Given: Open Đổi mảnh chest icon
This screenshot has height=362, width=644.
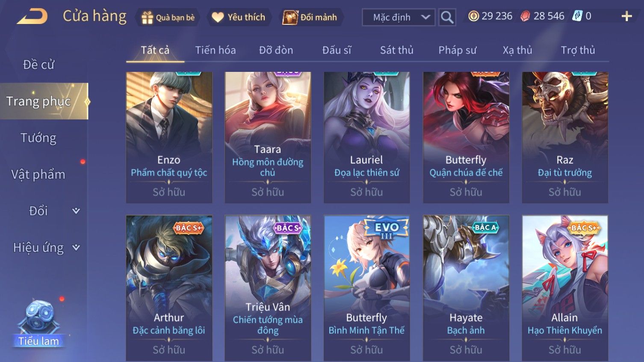Looking at the screenshot, I should point(290,18).
